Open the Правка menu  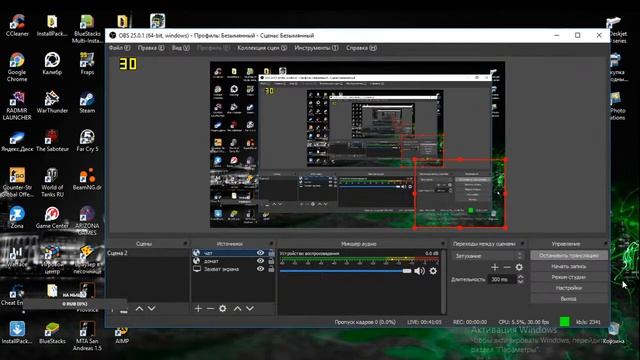151,48
